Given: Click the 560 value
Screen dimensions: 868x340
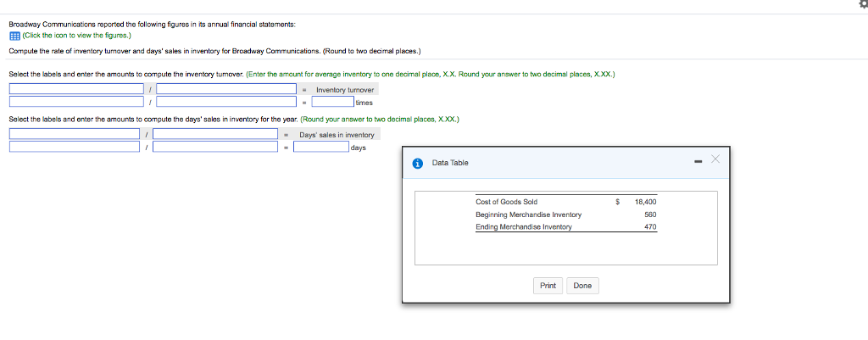Looking at the screenshot, I should 650,215.
